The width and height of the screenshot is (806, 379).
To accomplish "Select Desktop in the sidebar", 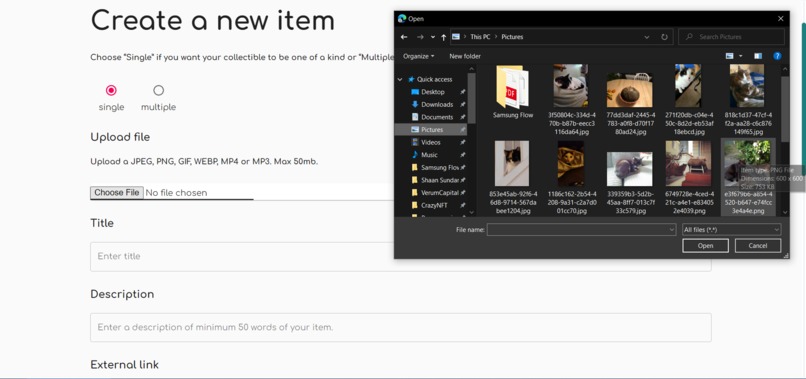I will [x=432, y=92].
